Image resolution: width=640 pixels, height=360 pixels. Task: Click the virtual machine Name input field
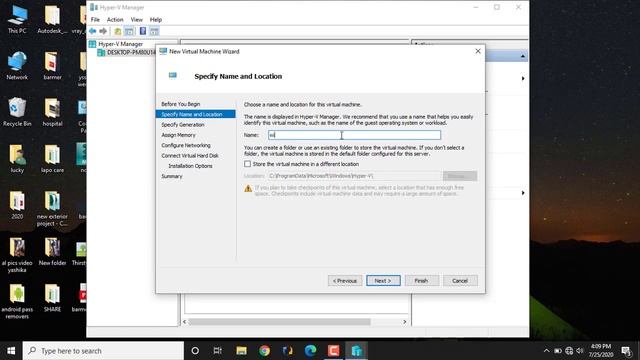tap(354, 135)
